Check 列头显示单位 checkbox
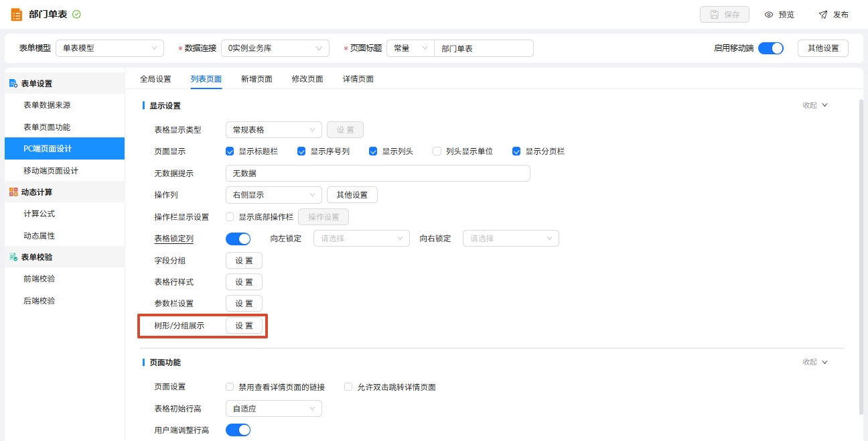Viewport: 868px width, 441px height. click(437, 151)
